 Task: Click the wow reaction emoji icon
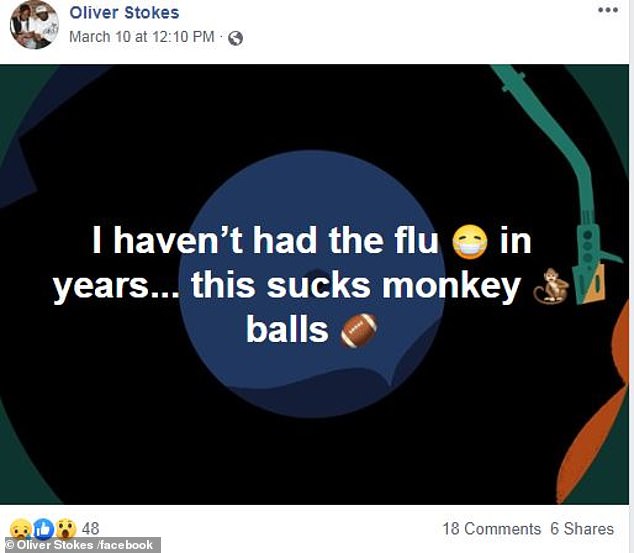[66, 529]
